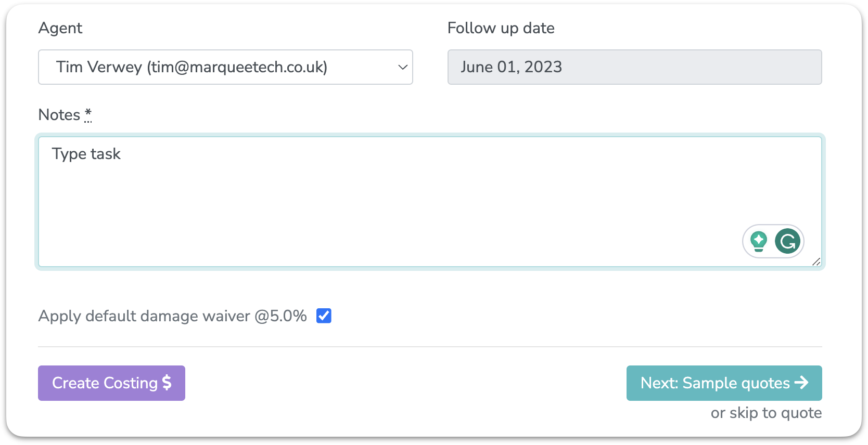Click the required asterisk beside Notes
The image size is (868, 445).
tap(88, 114)
